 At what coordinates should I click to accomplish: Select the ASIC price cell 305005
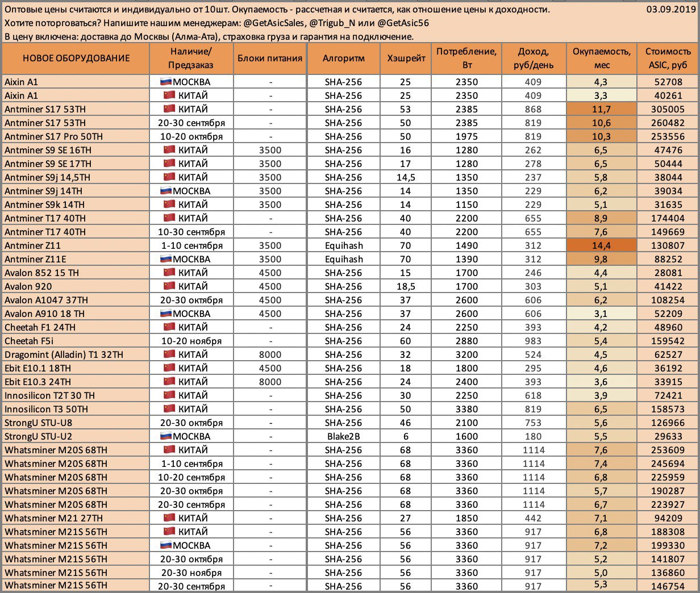pos(668,109)
